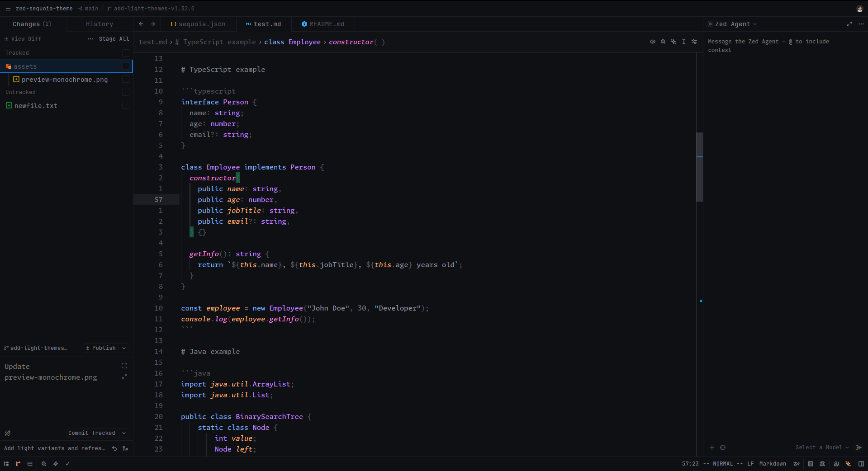Open the Select a Model dropdown
The image size is (868, 471).
[822, 447]
